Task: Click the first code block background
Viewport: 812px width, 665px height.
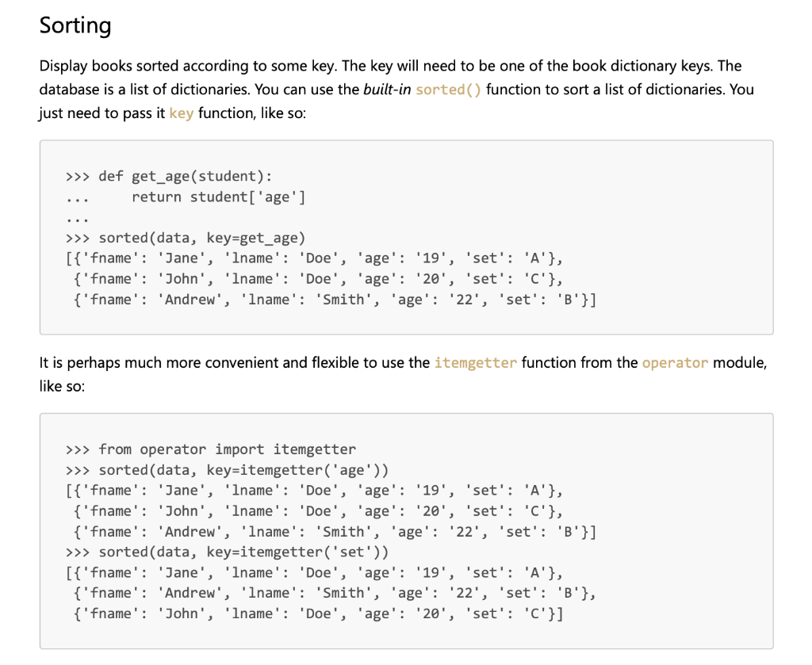Action: tap(407, 237)
